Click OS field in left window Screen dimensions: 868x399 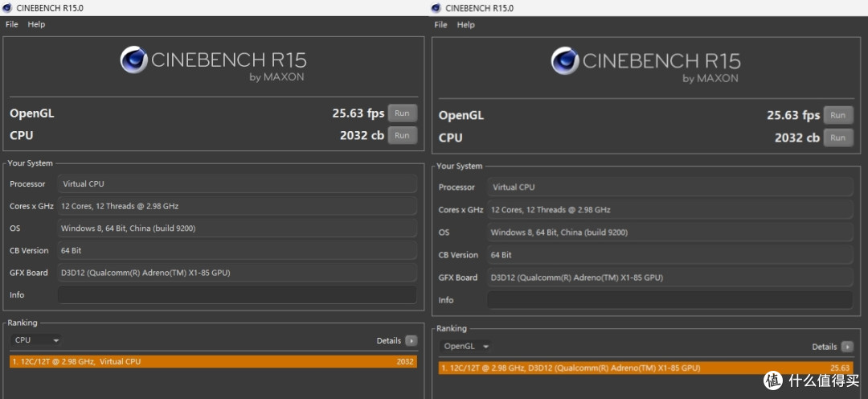[237, 228]
